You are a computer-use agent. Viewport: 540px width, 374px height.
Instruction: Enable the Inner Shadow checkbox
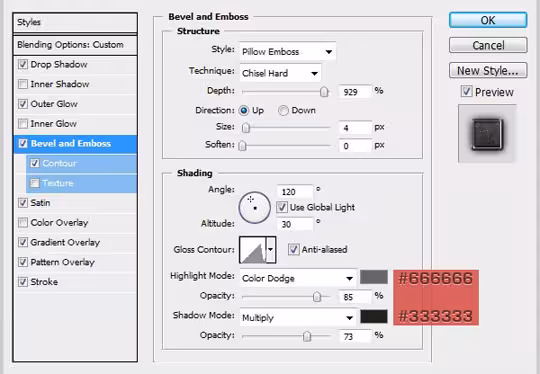pyautogui.click(x=23, y=84)
